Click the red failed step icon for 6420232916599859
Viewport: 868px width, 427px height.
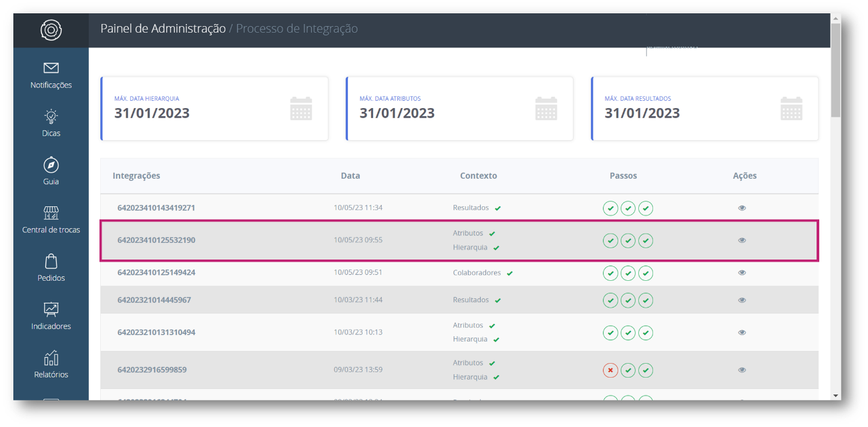coord(610,370)
